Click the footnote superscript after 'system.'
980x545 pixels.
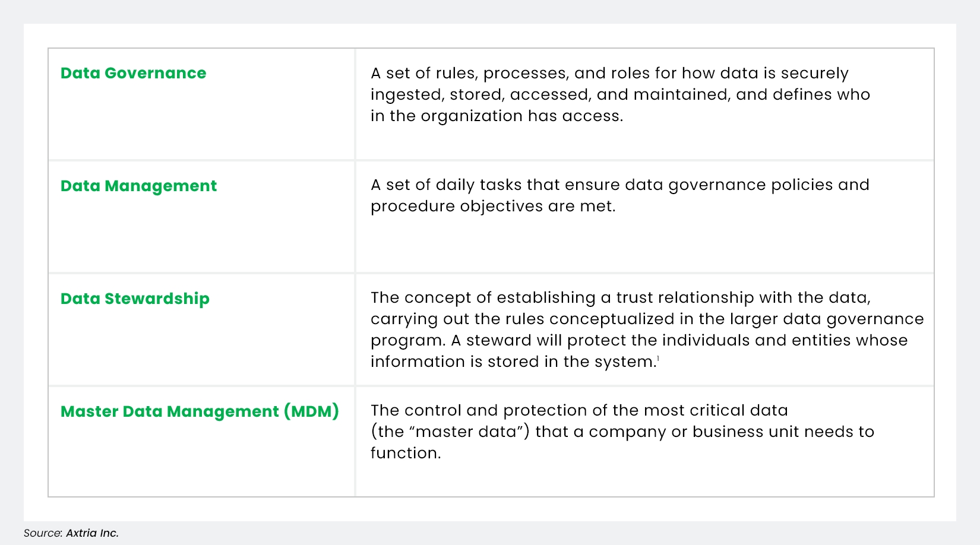pos(658,358)
